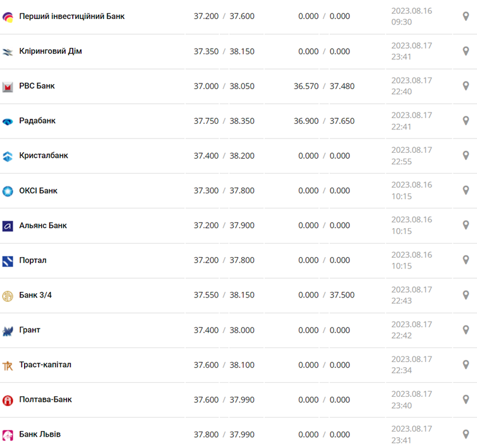Screen dimensions: 477x448
Task: Click the Радабанк rate 37.750 / 38.350
Action: [224, 121]
